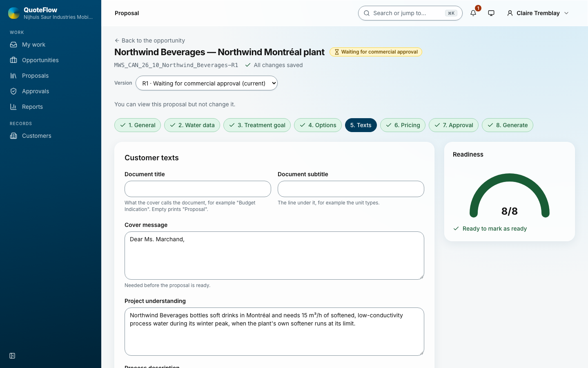
Task: Click the Opportunities briefcase icon
Action: coord(13,60)
